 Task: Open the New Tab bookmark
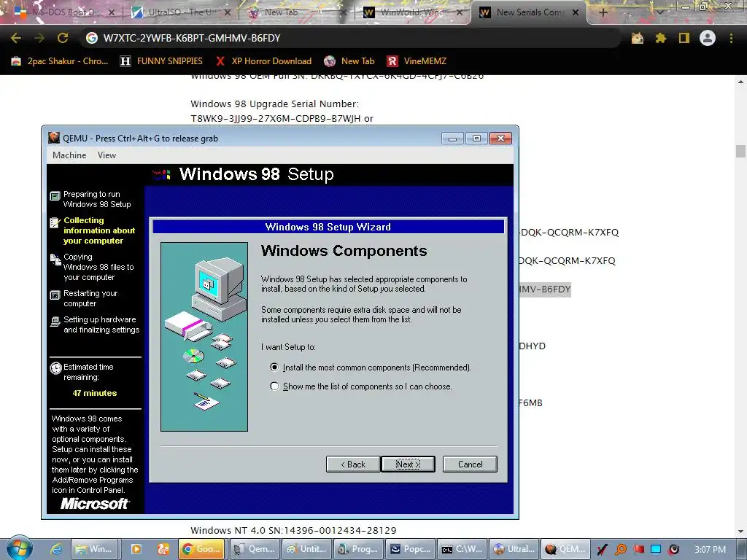[x=349, y=61]
